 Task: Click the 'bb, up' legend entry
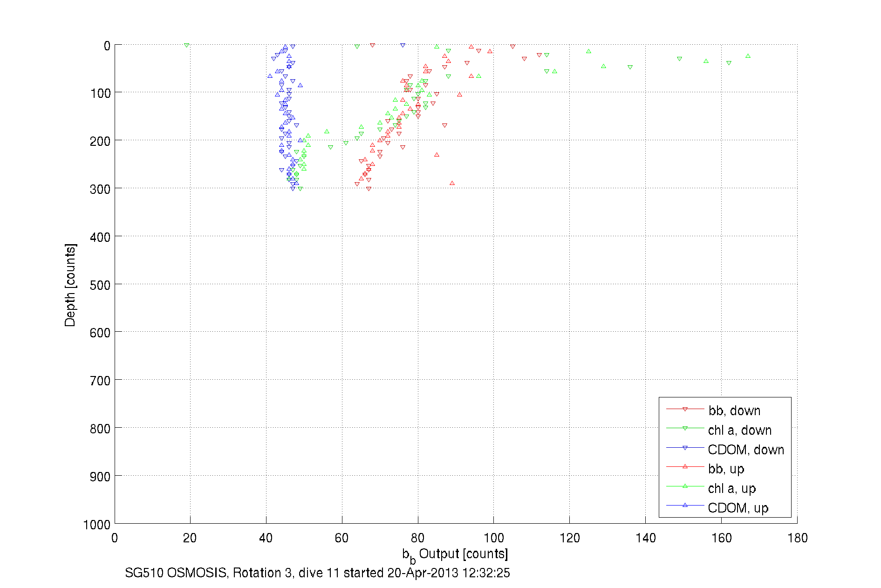click(x=726, y=469)
